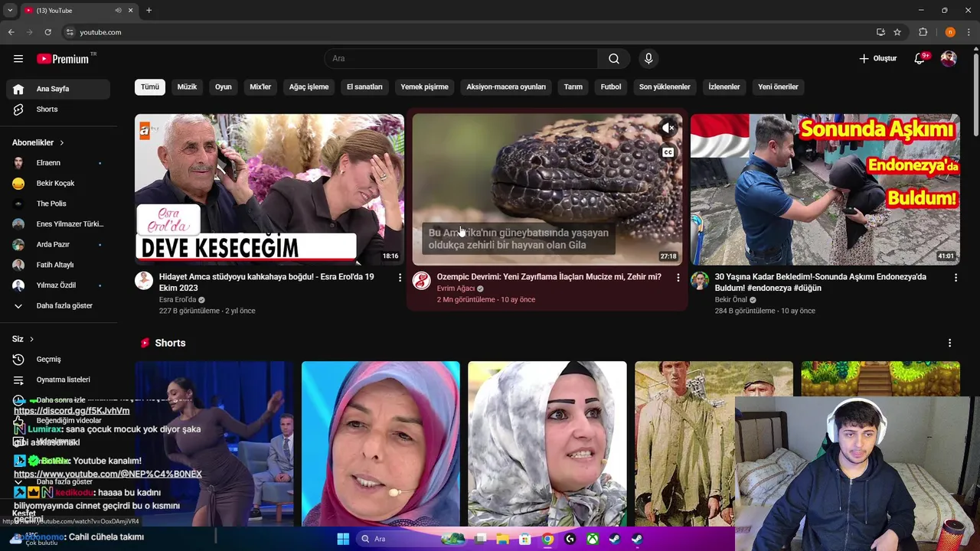
Task: Click the Chrome icon on the taskbar
Action: tap(547, 539)
